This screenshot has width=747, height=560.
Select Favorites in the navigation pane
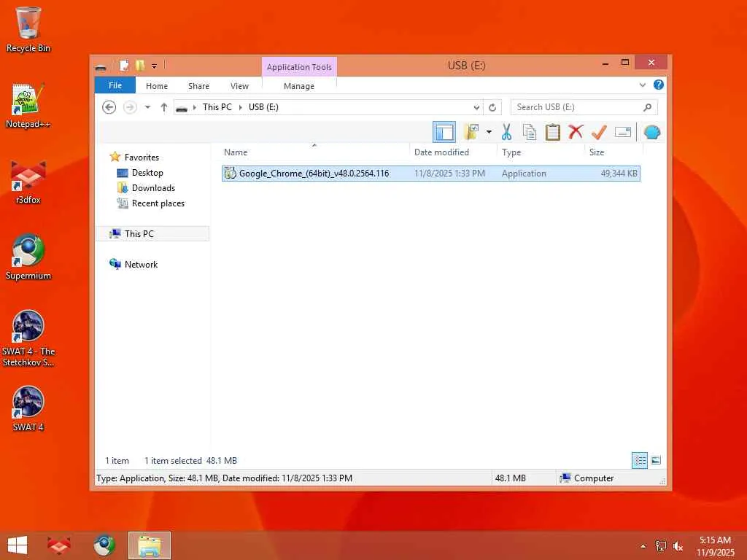click(142, 157)
